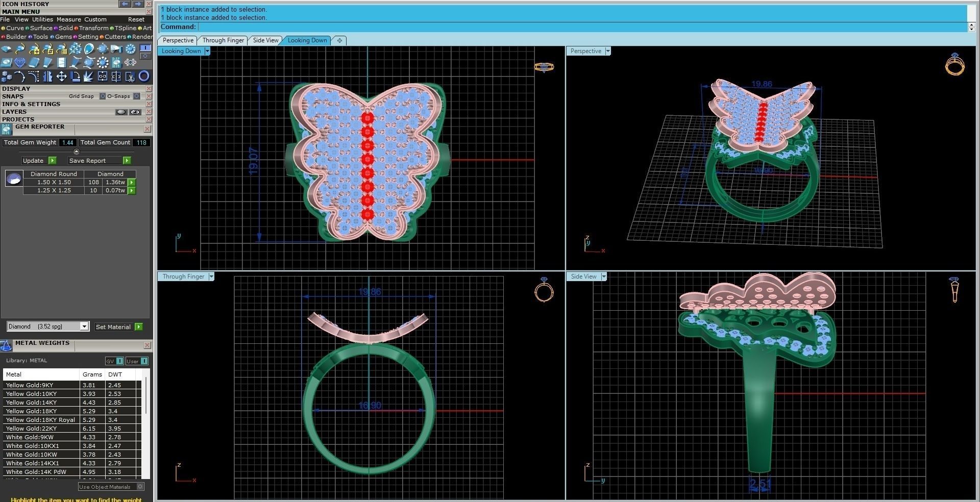This screenshot has height=502, width=980.
Task: Select the circular gem halo tool
Action: 130,49
